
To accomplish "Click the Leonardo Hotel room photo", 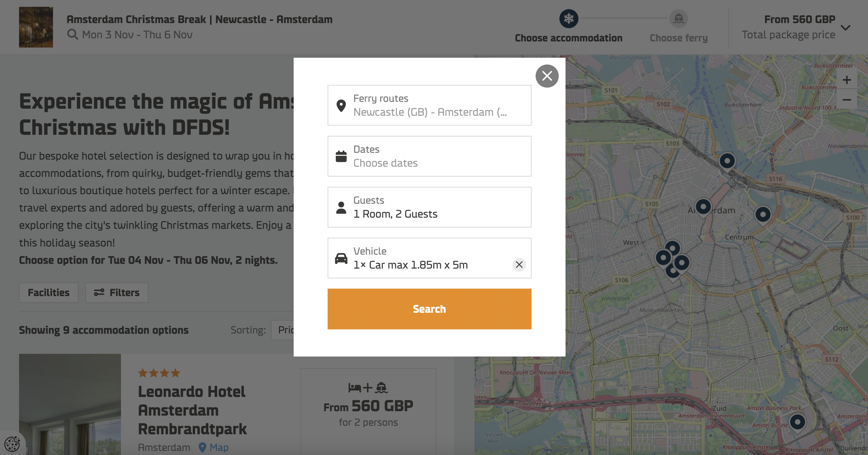I will point(70,404).
